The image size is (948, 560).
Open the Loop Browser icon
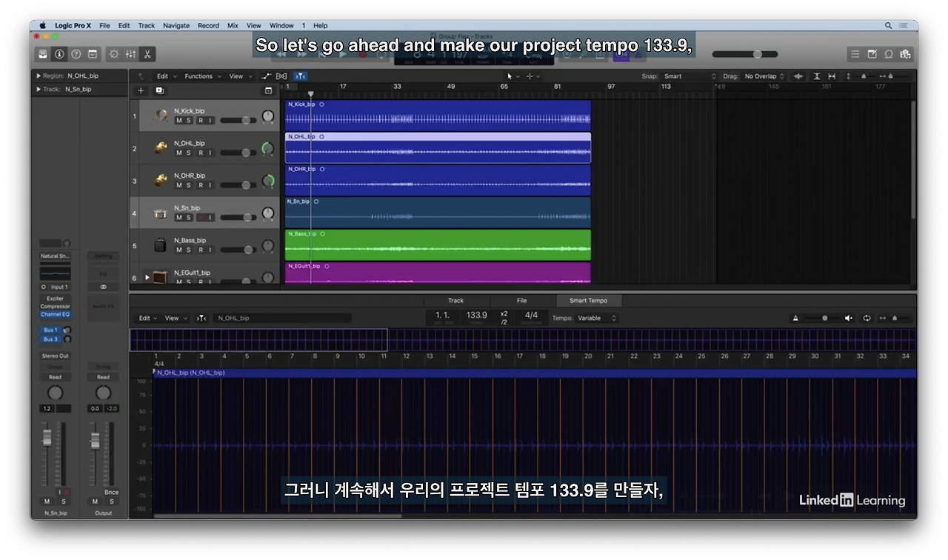889,54
